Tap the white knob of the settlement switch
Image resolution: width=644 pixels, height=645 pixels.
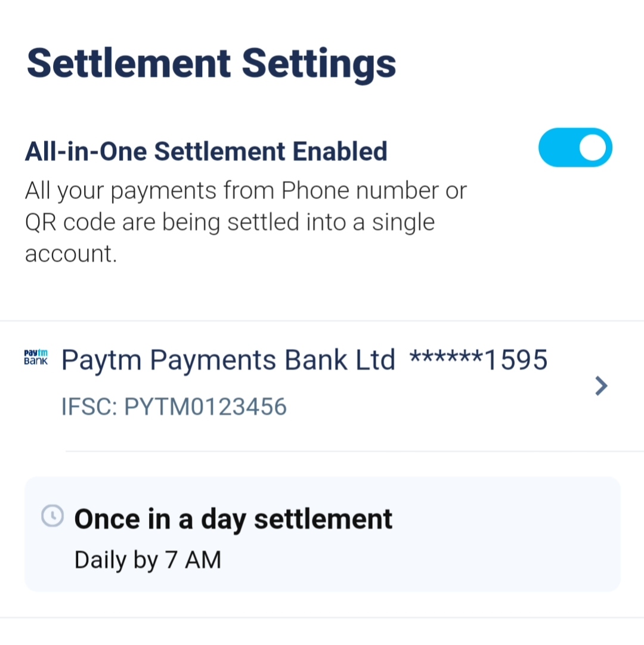[x=592, y=147]
